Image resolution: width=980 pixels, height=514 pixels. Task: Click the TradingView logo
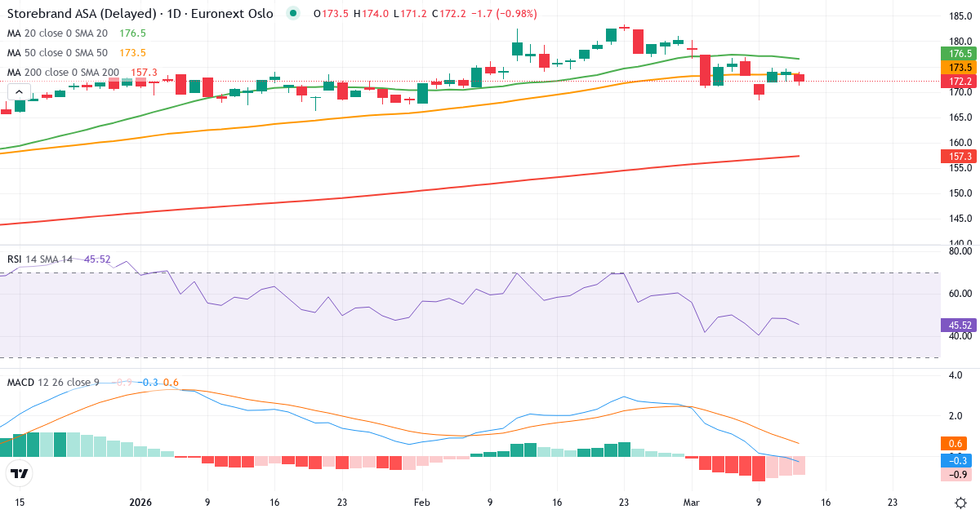[x=19, y=473]
